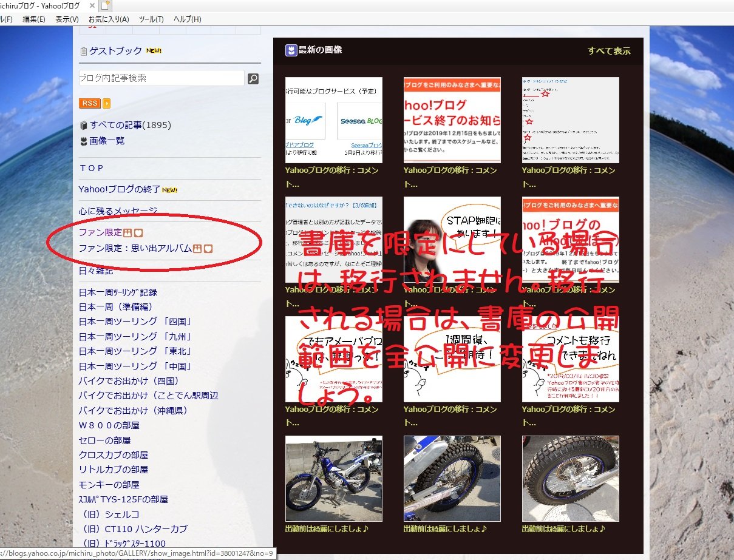This screenshot has height=560, width=734.
Task: Open the 1週間後 speech bubble thumbnail
Action: [x=452, y=359]
